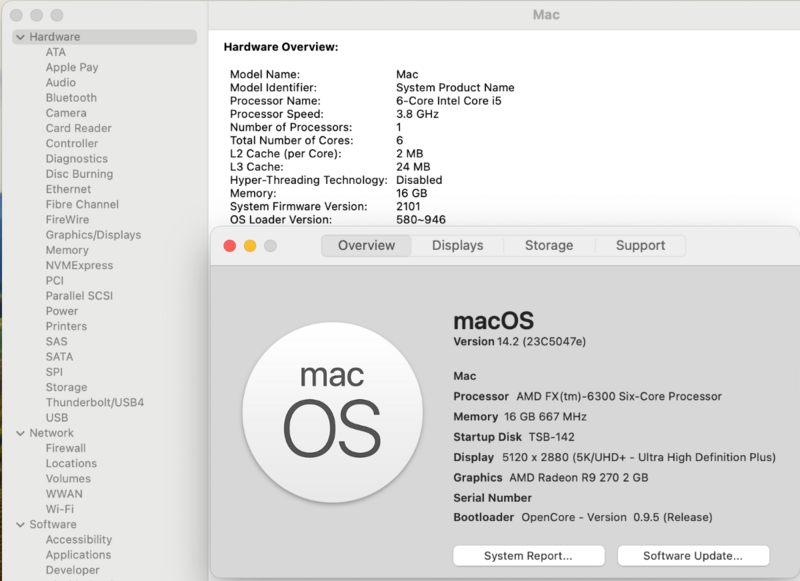Click the 'TSB-142' startup disk text
This screenshot has height=581, width=800.
point(552,437)
